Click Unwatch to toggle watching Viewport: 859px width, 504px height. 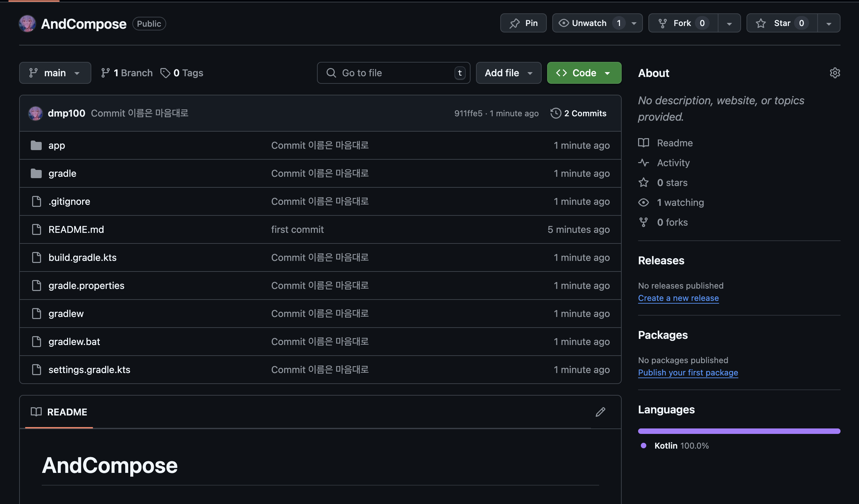(589, 23)
